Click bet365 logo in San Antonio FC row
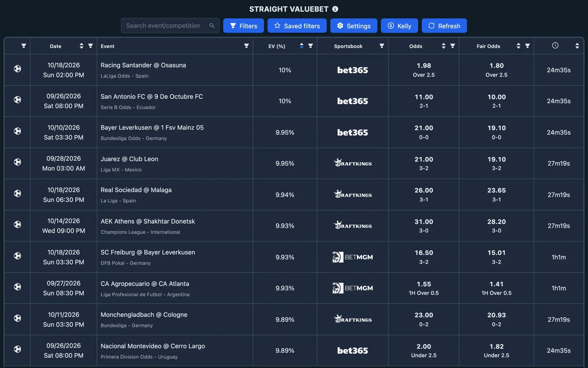This screenshot has width=588, height=368. tap(352, 101)
